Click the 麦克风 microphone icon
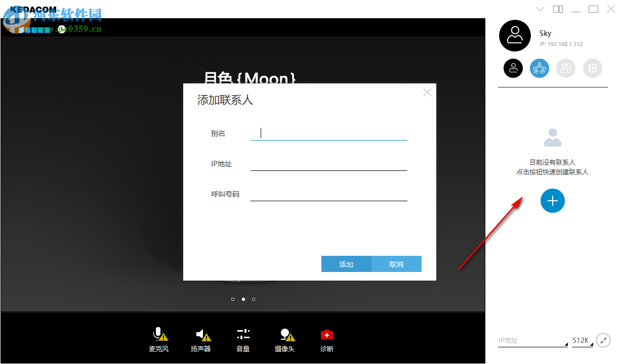This screenshot has width=620, height=364. click(158, 334)
